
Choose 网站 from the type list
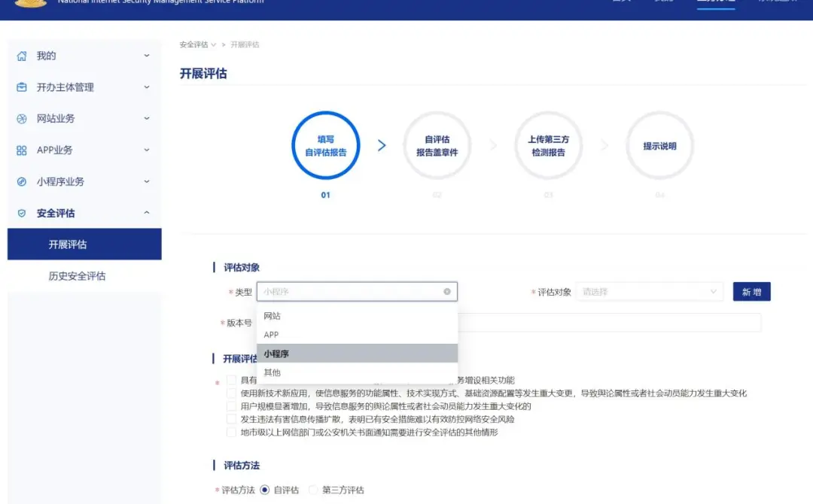coord(273,317)
